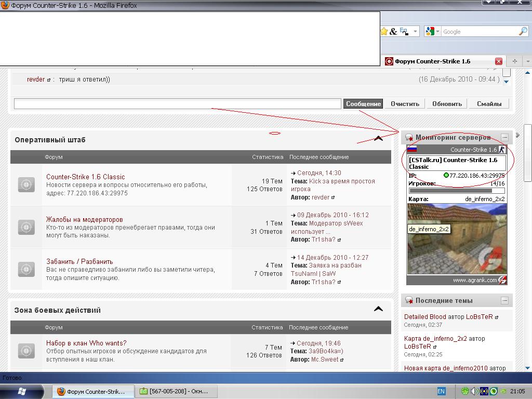Click the bookmark star icon in address bar
Viewport: 532px width, 399px height.
(x=384, y=32)
